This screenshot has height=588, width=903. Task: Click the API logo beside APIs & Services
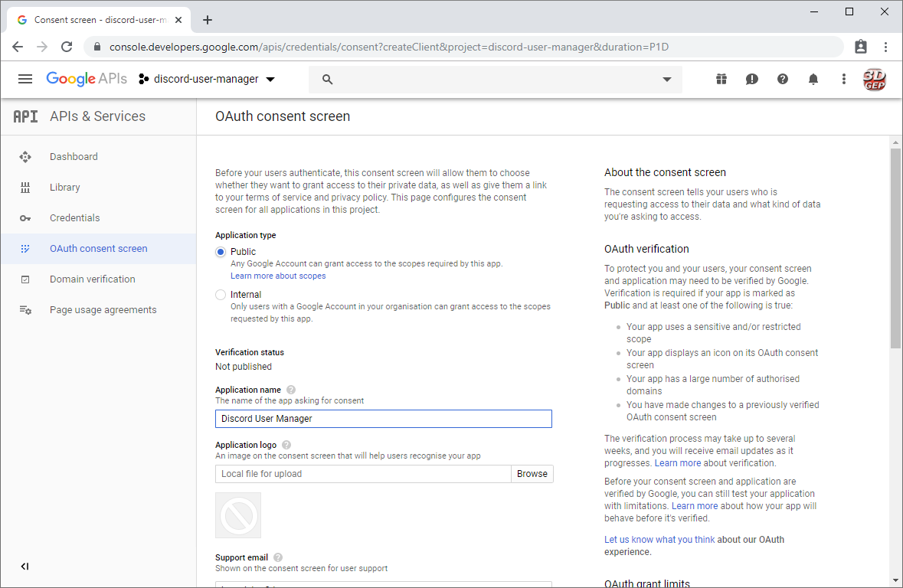[x=25, y=116]
